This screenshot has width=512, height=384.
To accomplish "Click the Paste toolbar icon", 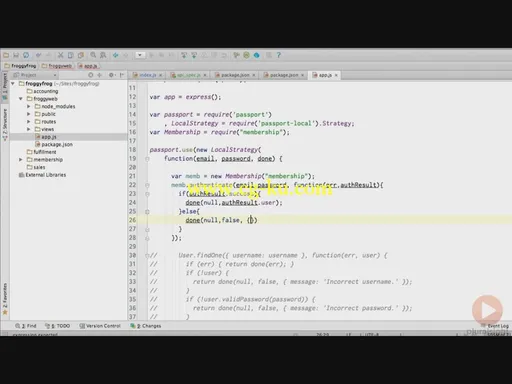I will 81,55.
